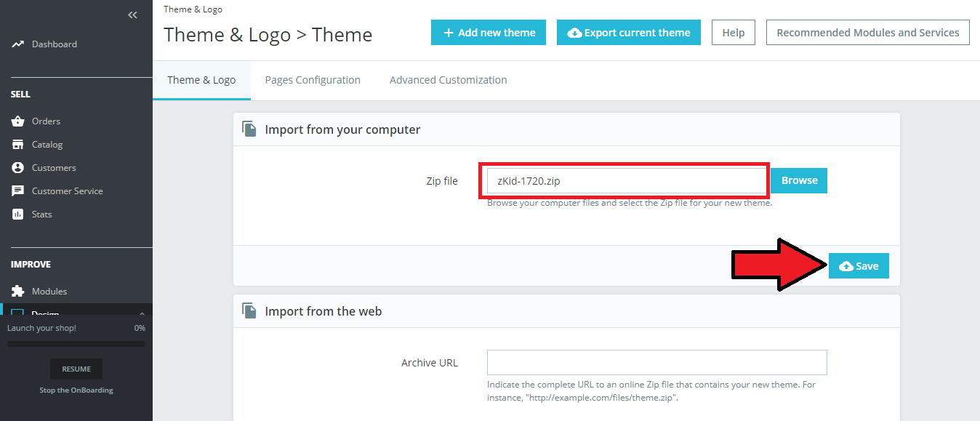Open the Help panel
The image size is (980, 421).
pyautogui.click(x=733, y=32)
